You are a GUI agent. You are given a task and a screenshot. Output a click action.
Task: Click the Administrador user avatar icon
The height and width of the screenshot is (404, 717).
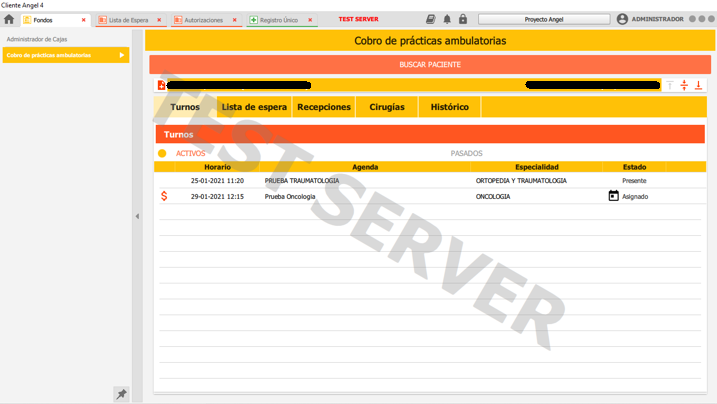622,19
